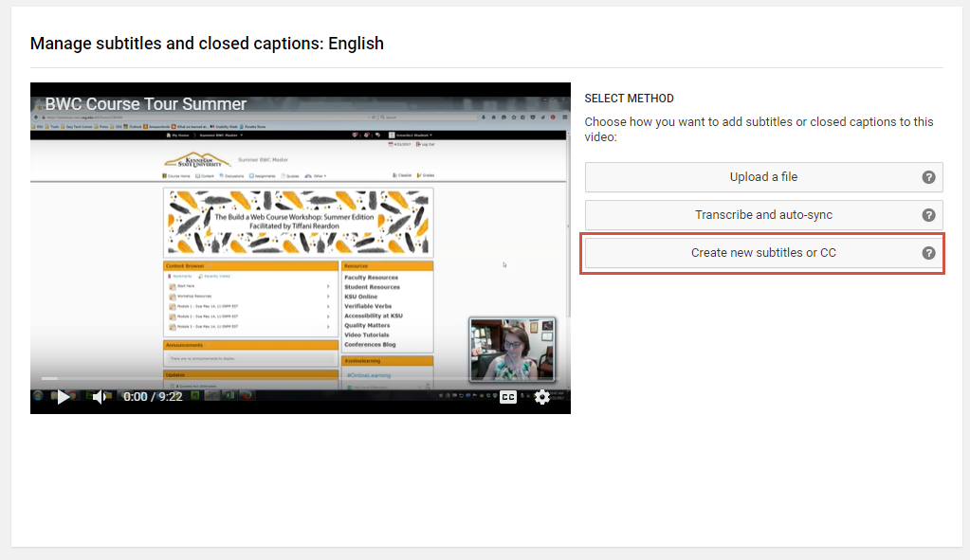Click the Firefox icon in recorded taskbar
Image resolution: width=970 pixels, height=560 pixels.
click(245, 396)
